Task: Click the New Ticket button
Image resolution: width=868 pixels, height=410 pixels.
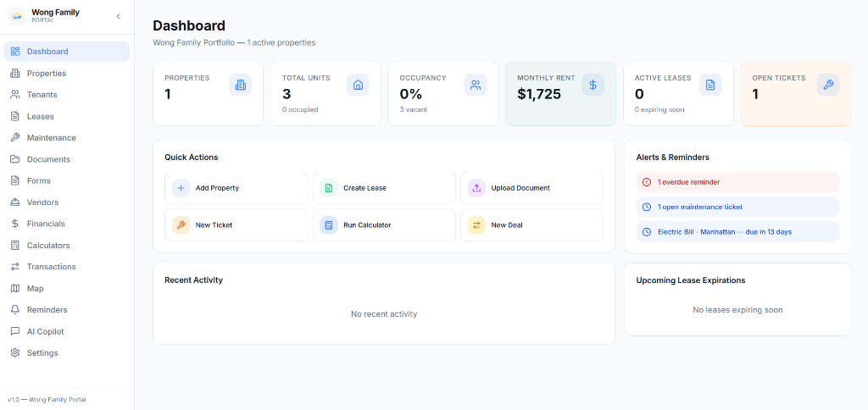Action: point(236,225)
